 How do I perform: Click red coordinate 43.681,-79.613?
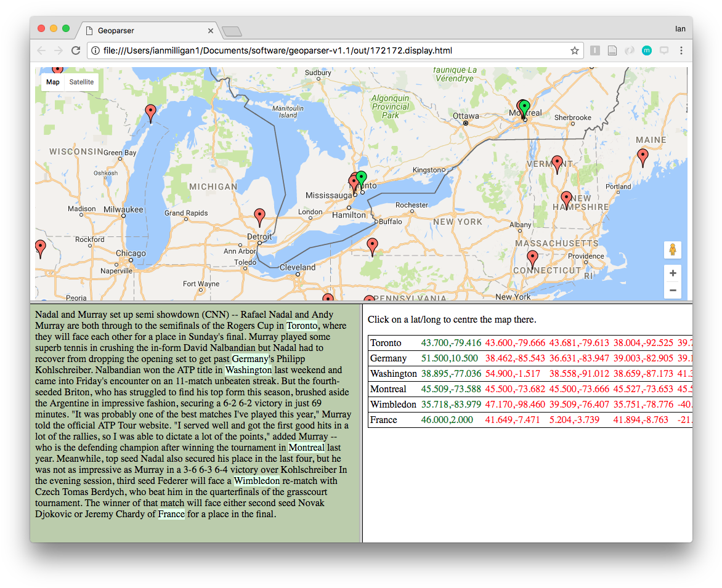(x=579, y=343)
